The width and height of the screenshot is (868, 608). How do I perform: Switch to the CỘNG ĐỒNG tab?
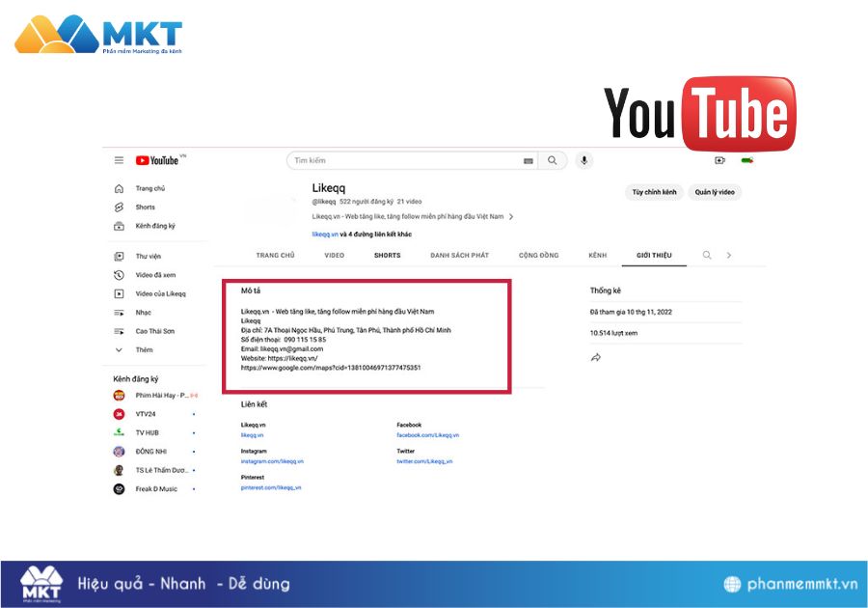538,256
